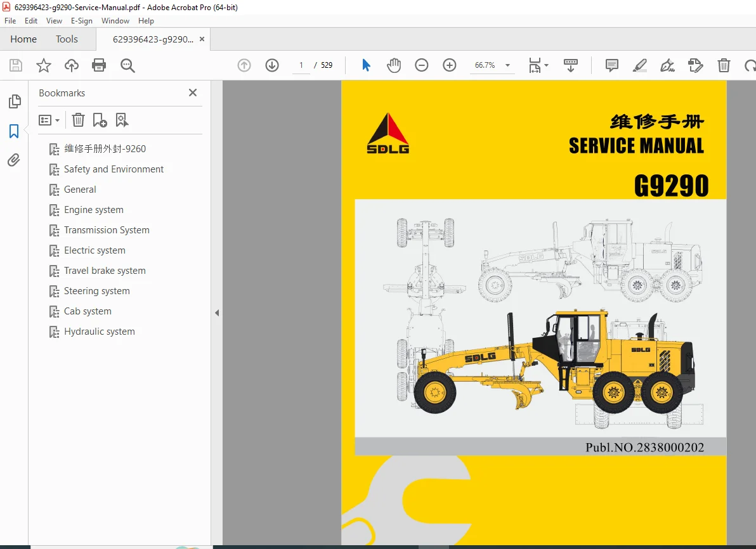
Task: Zoom in with plus icon
Action: coord(450,65)
